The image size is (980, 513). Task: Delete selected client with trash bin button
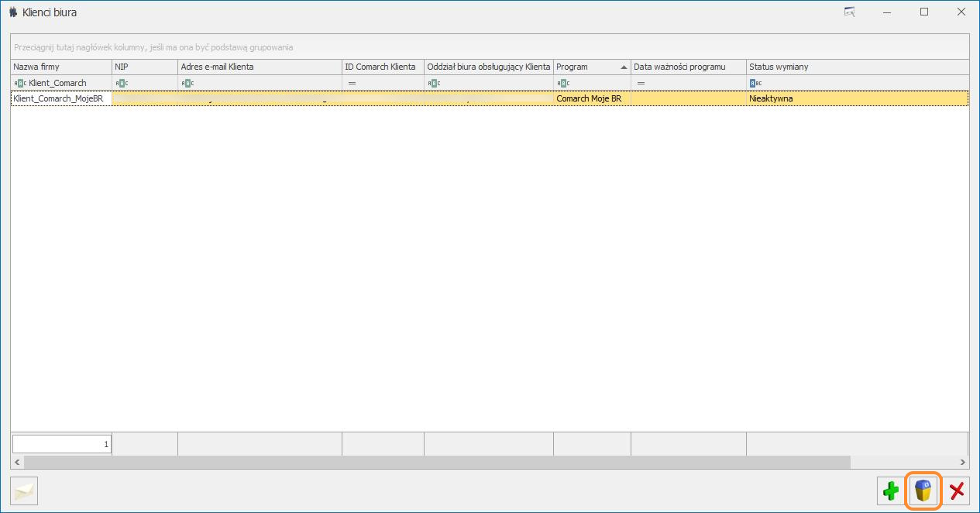[x=923, y=491]
